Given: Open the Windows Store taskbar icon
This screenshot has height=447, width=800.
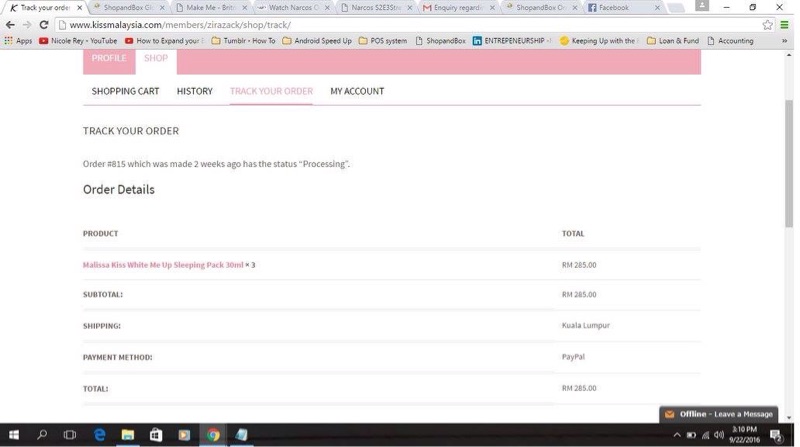Looking at the screenshot, I should (155, 435).
